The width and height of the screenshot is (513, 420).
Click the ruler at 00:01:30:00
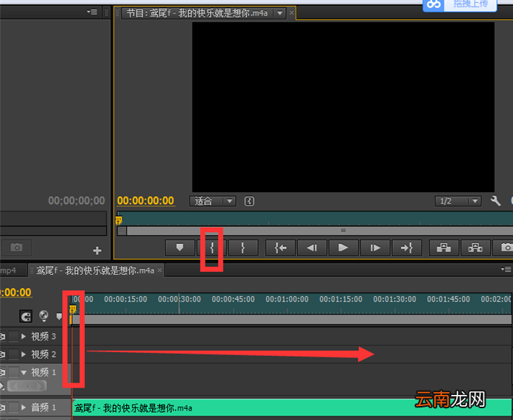394,299
